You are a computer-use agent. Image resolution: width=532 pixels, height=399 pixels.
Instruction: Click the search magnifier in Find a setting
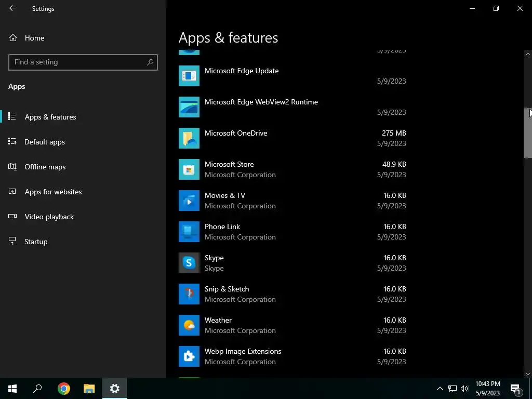point(150,62)
